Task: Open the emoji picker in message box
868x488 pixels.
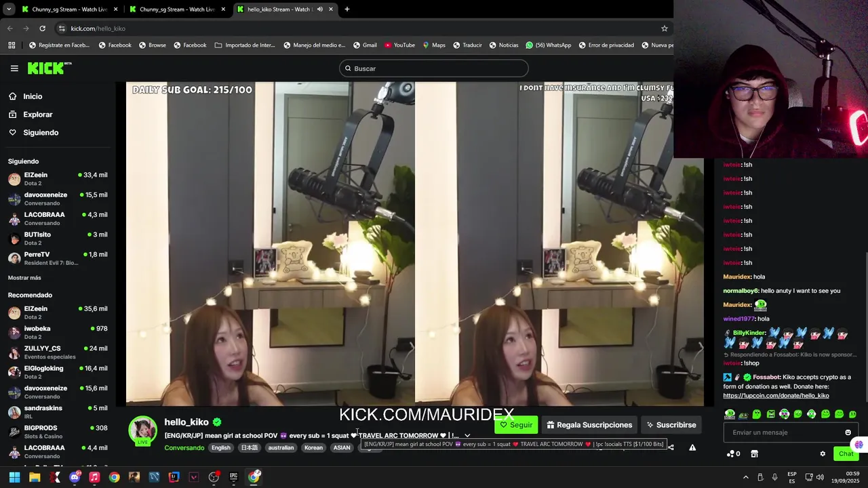Action: pos(848,432)
